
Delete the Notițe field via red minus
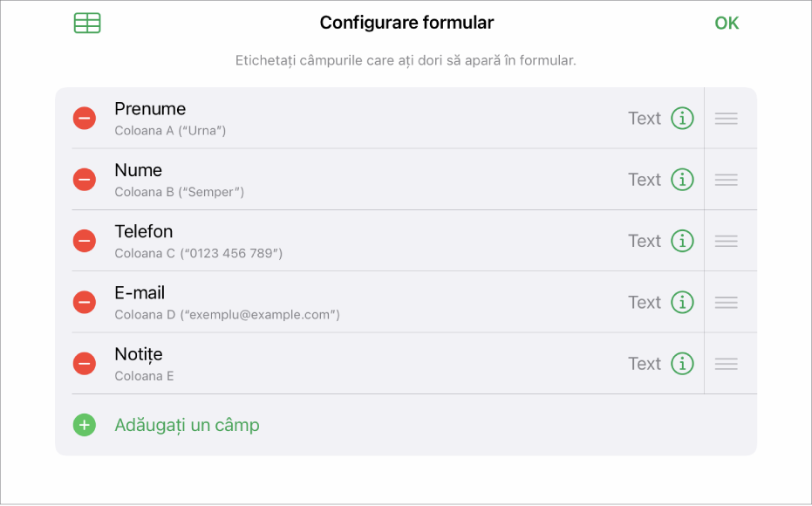click(x=84, y=363)
